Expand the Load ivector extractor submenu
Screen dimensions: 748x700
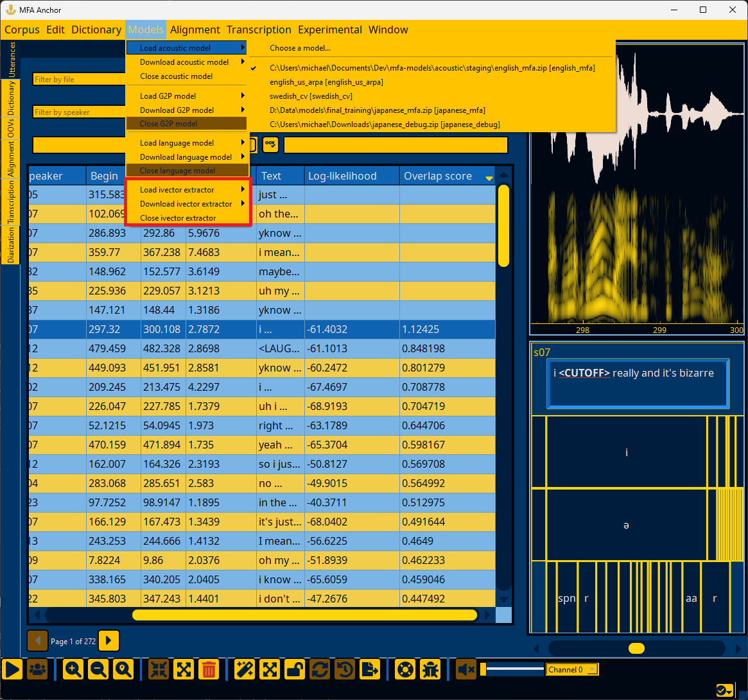(x=187, y=190)
